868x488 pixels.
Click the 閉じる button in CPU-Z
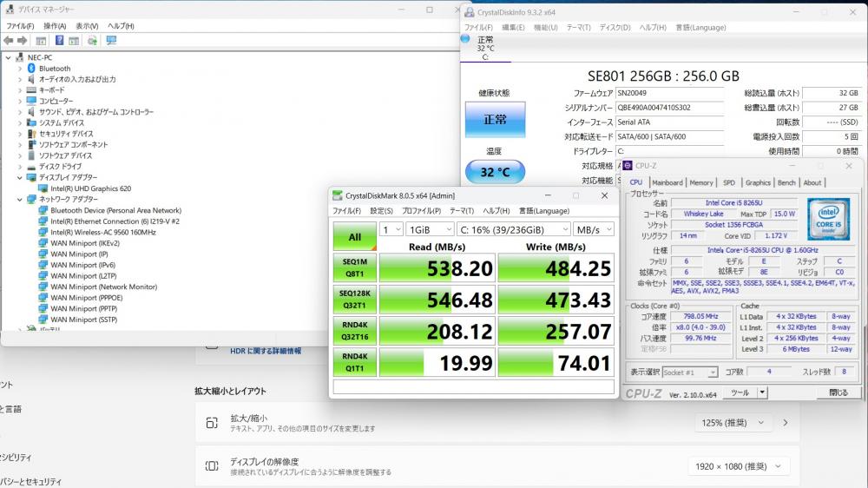[838, 392]
